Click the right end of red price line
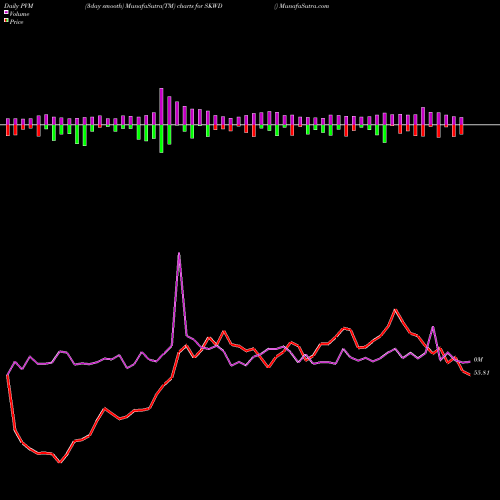This screenshot has height=500, width=500. [x=469, y=375]
